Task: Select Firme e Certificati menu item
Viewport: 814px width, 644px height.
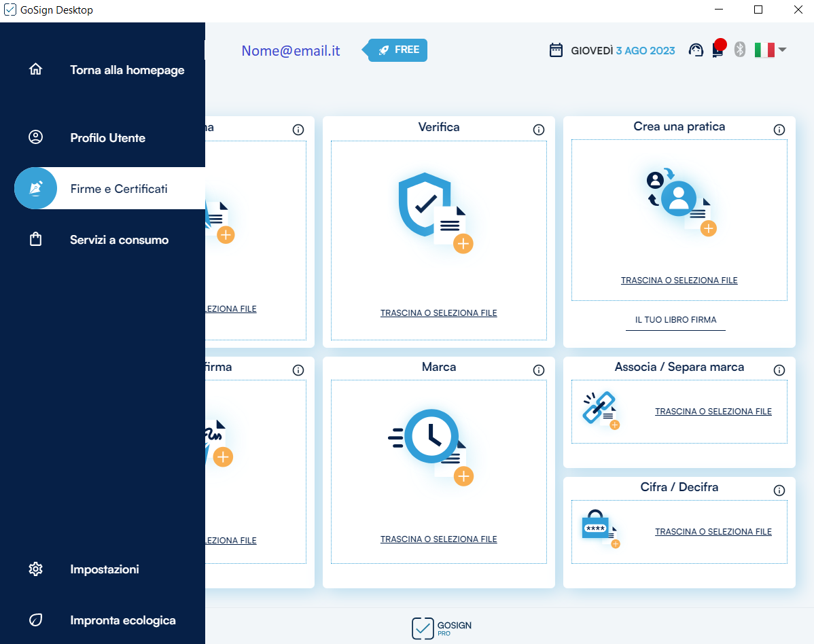Action: click(x=118, y=189)
